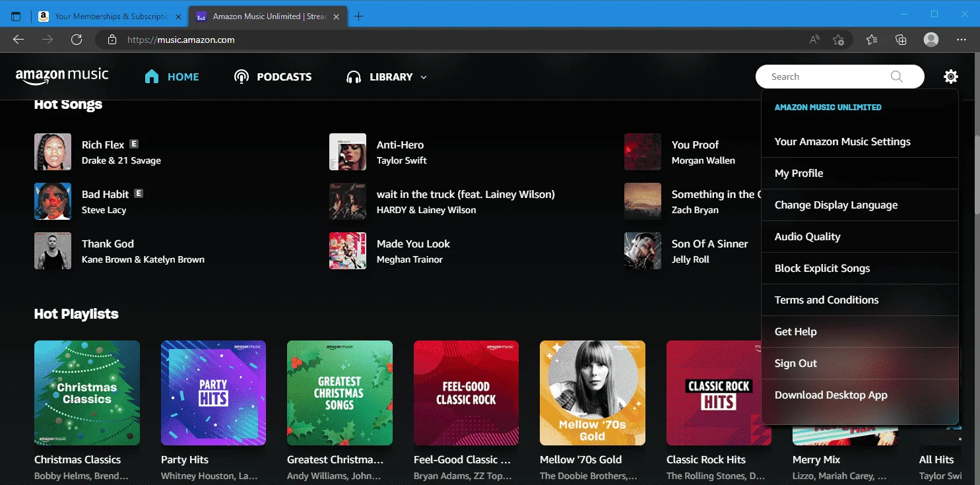Choose Change Display Language
The width and height of the screenshot is (980, 485).
(859, 205)
